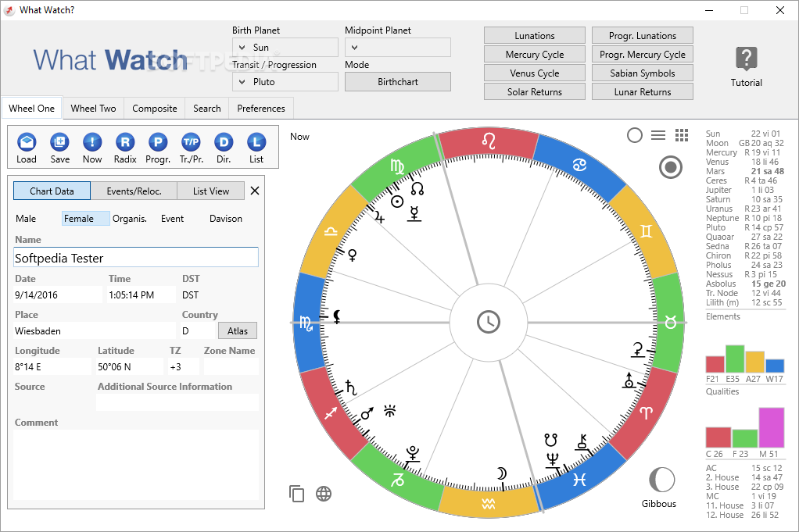Select the Dir. directions icon

[224, 142]
